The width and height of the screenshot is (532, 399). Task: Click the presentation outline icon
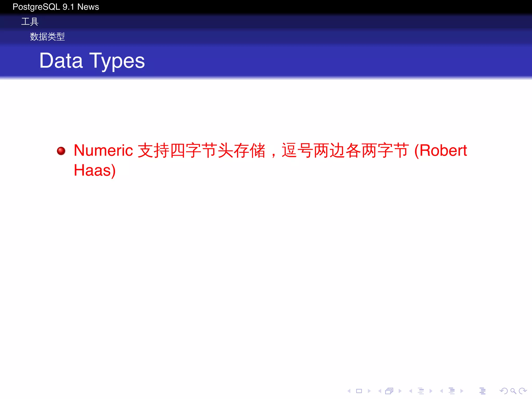pyautogui.click(x=483, y=391)
